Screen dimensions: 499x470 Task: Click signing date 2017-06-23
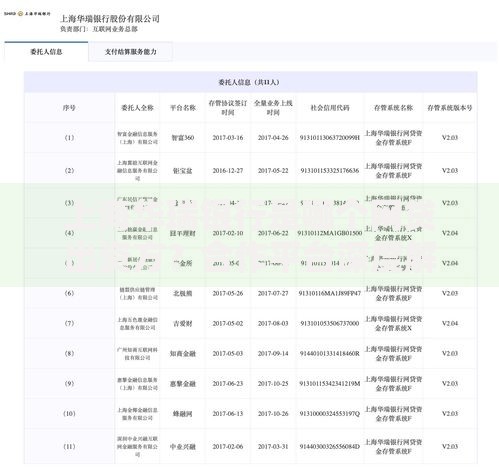228,384
